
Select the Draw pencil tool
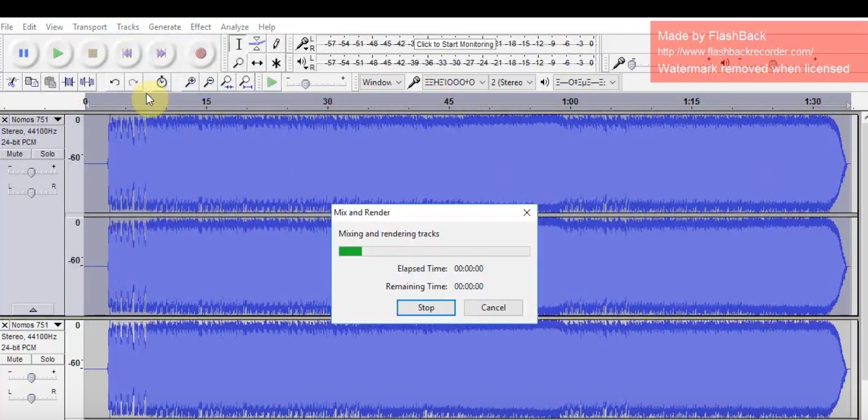coord(276,44)
